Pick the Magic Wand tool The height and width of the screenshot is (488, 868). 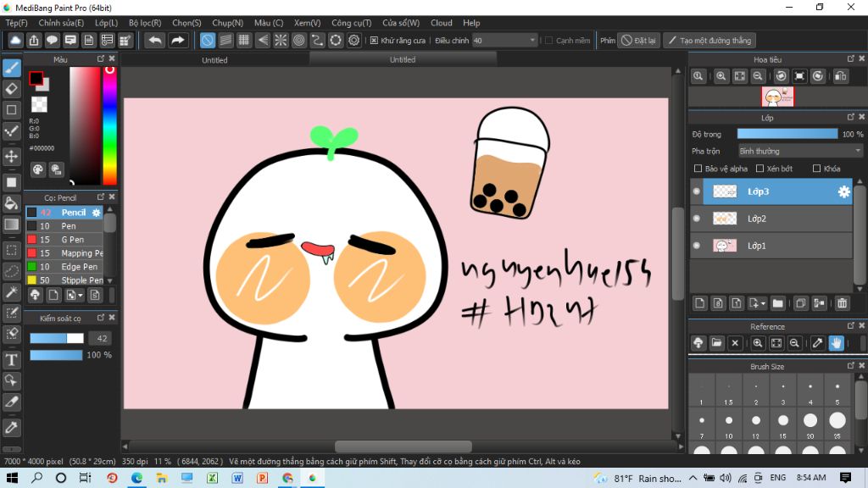[x=12, y=292]
